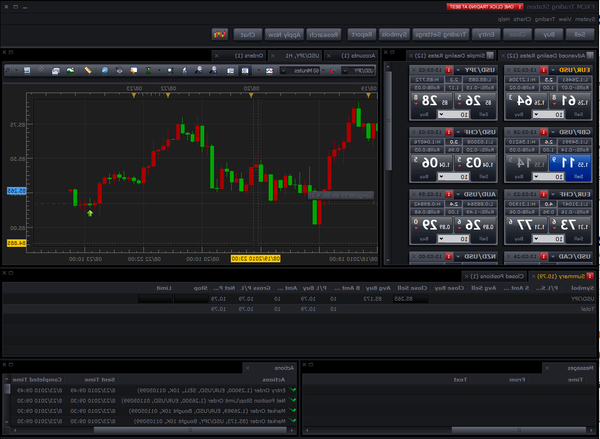Click USD/JPY Buy price tile 85 28

431,101
